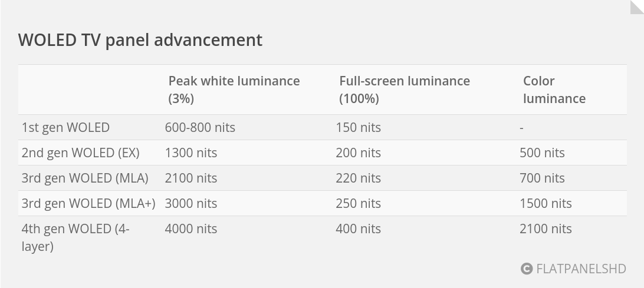Image resolution: width=644 pixels, height=288 pixels.
Task: Select the 3rd gen WOLED (MLA+) row label
Action: pyautogui.click(x=88, y=204)
